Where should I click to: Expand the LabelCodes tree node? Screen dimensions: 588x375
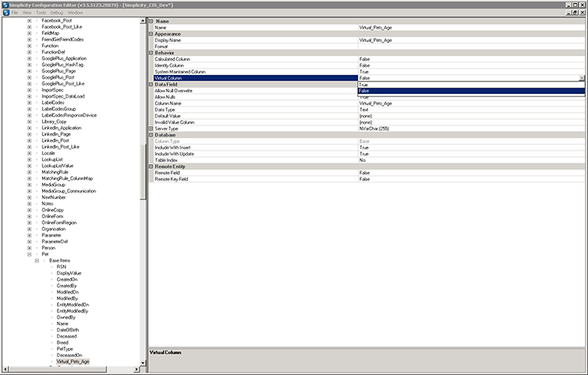[29, 103]
